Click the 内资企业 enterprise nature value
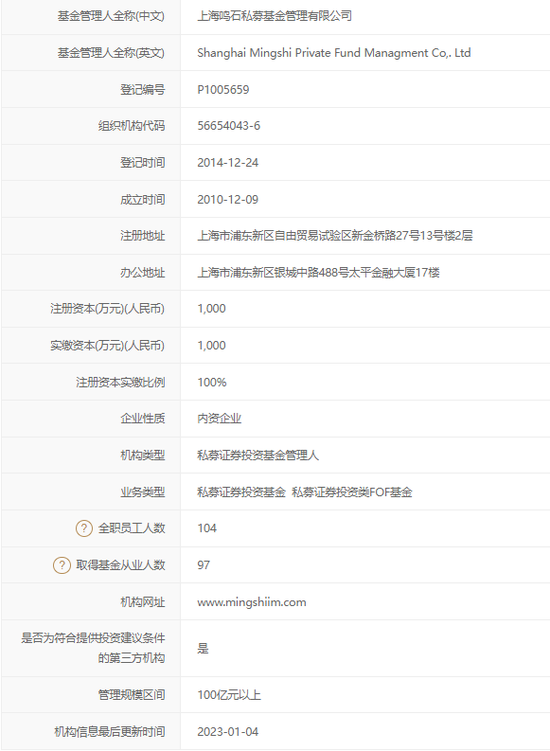This screenshot has height=751, width=550. (x=219, y=419)
